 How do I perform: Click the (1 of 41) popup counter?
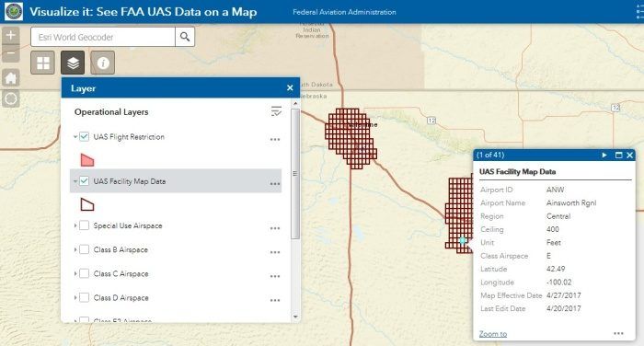click(490, 155)
